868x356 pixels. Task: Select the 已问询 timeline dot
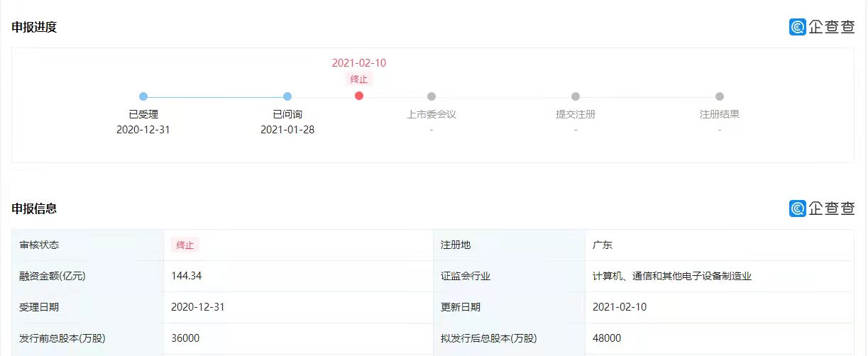pos(287,96)
